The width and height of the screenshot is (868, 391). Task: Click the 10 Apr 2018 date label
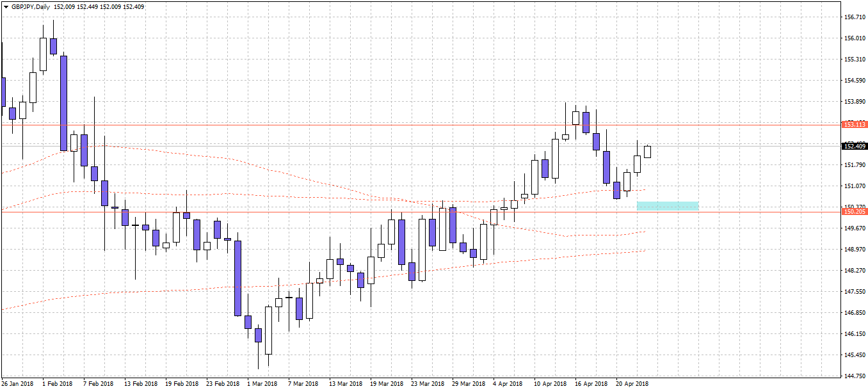(551, 384)
